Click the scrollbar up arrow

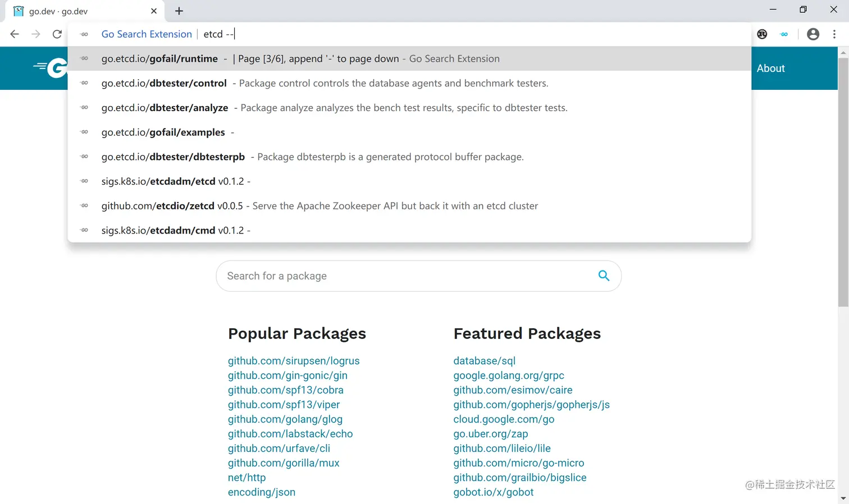pos(843,52)
